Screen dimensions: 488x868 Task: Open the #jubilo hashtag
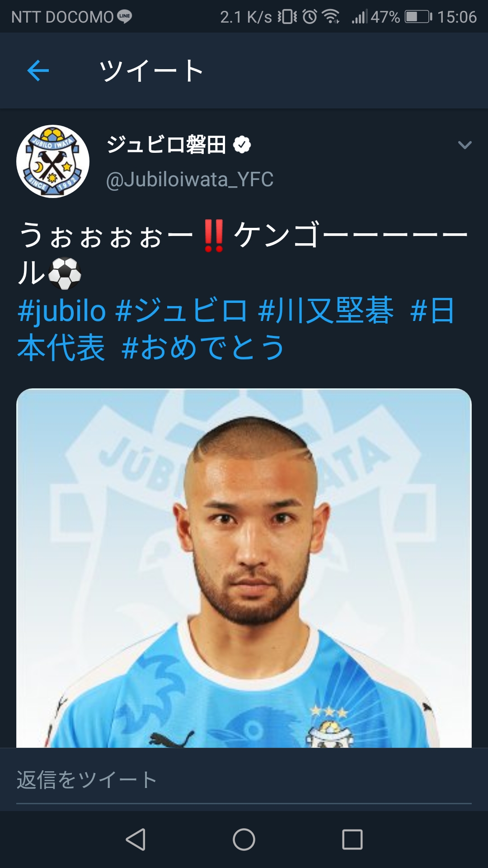point(62,311)
